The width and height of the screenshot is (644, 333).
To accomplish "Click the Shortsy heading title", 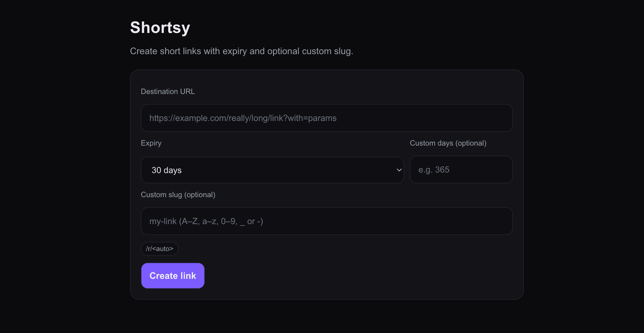I will click(x=160, y=28).
